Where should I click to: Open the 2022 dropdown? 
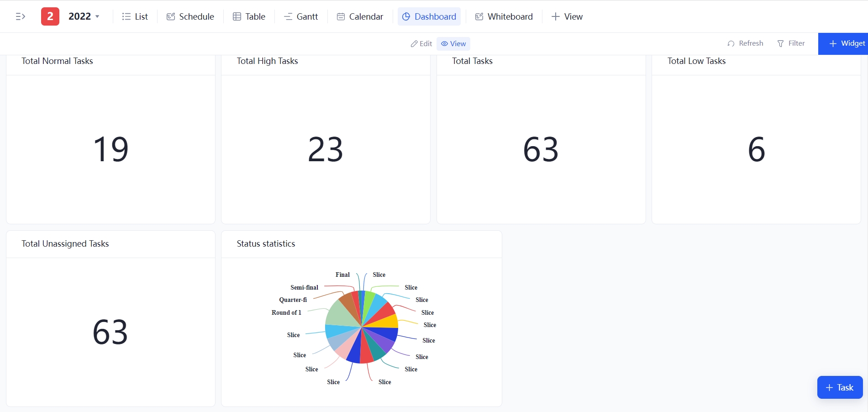pyautogui.click(x=83, y=16)
